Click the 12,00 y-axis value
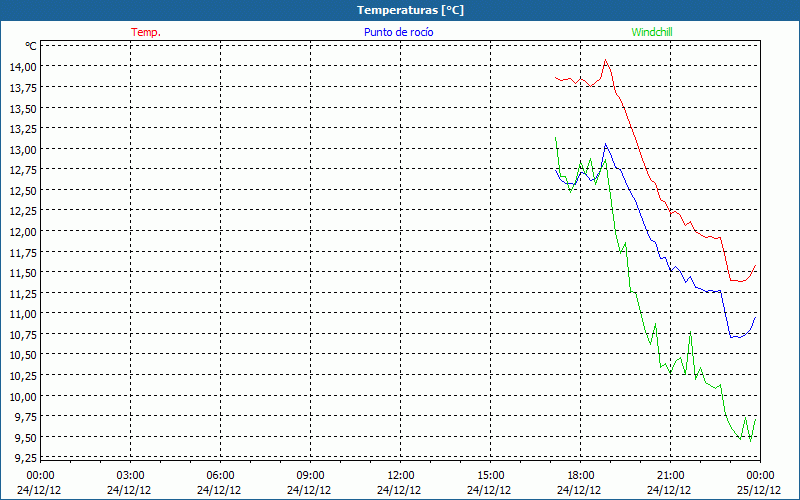The width and height of the screenshot is (800, 500). coord(23,232)
